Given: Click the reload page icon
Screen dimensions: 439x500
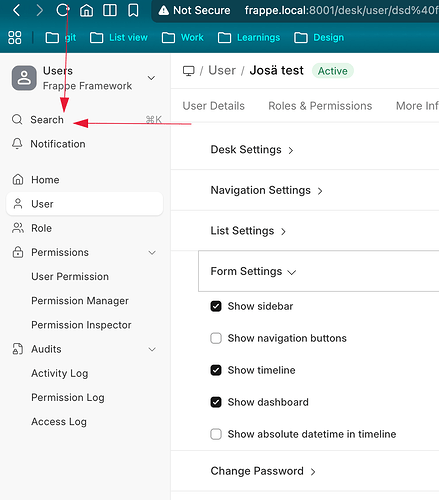Looking at the screenshot, I should 62,11.
